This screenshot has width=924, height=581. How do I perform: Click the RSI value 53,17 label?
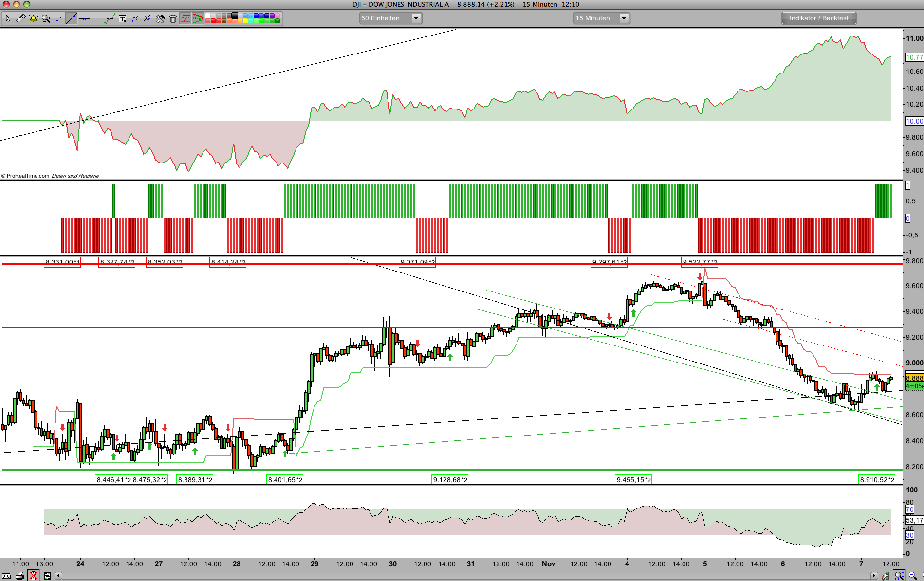(914, 520)
